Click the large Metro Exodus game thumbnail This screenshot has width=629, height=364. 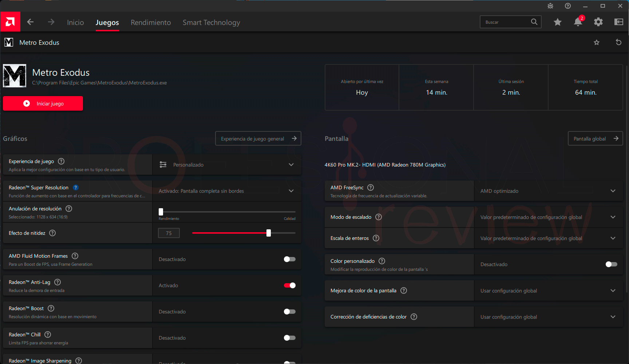pyautogui.click(x=15, y=76)
